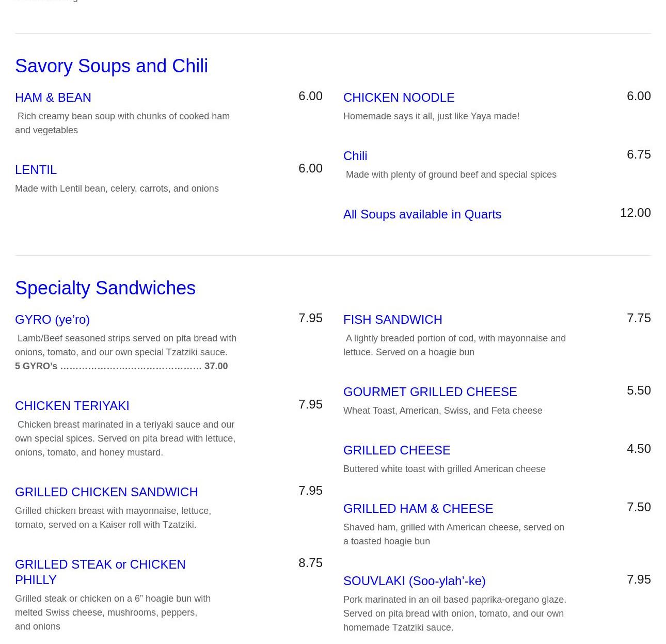Click the SOUVLAKI (Soo-ylah'-ke) title
This screenshot has width=666, height=644.
click(415, 581)
